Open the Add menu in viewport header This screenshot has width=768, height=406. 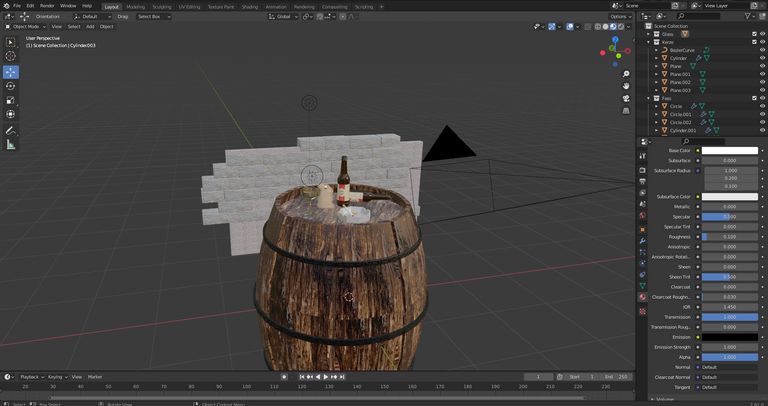tap(90, 27)
